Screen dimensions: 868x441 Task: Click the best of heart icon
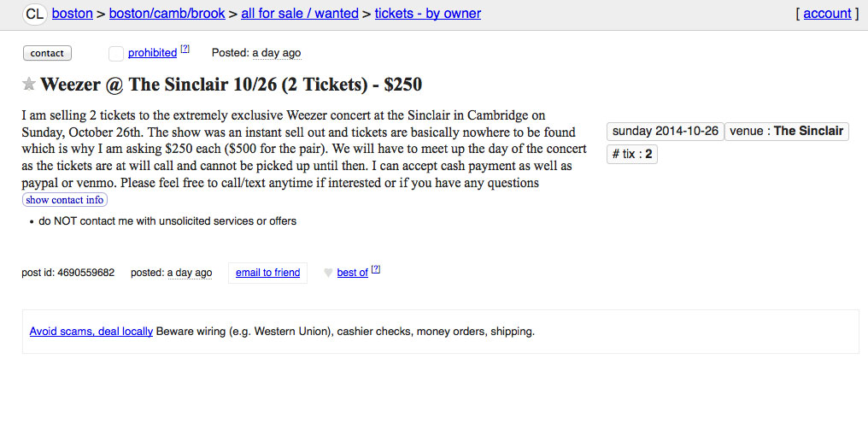pos(328,273)
